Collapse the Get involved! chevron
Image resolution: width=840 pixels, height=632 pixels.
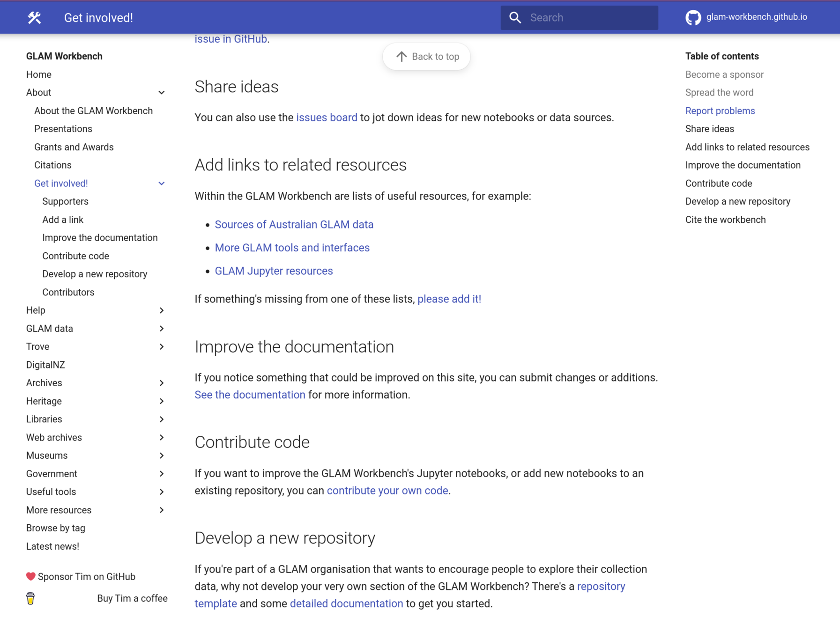pyautogui.click(x=162, y=184)
